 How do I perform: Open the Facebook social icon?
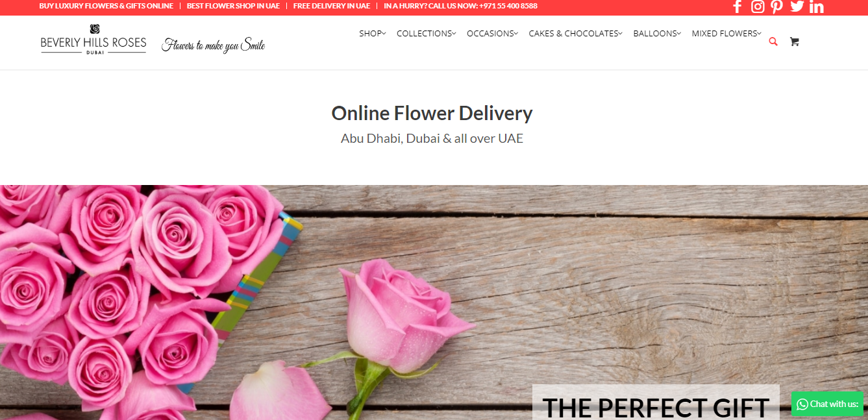coord(738,6)
